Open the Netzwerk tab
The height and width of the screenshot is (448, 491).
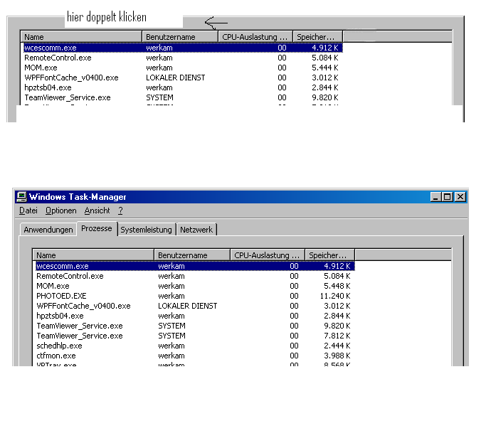(x=196, y=230)
